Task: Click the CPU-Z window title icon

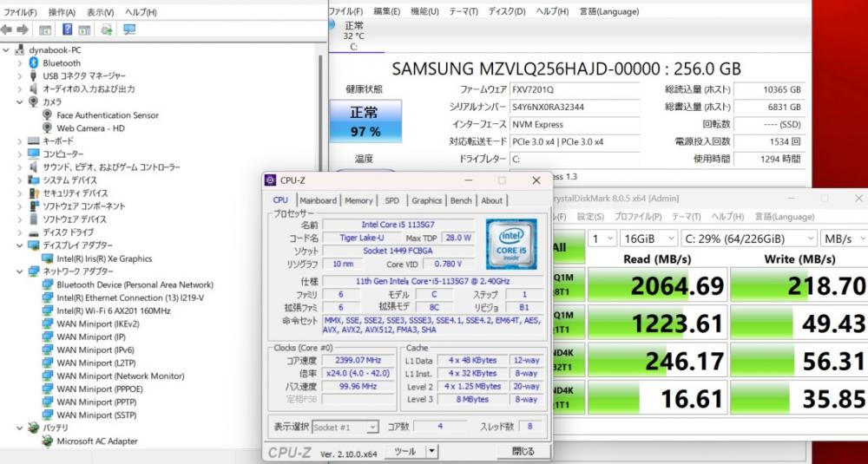Action: click(x=270, y=180)
